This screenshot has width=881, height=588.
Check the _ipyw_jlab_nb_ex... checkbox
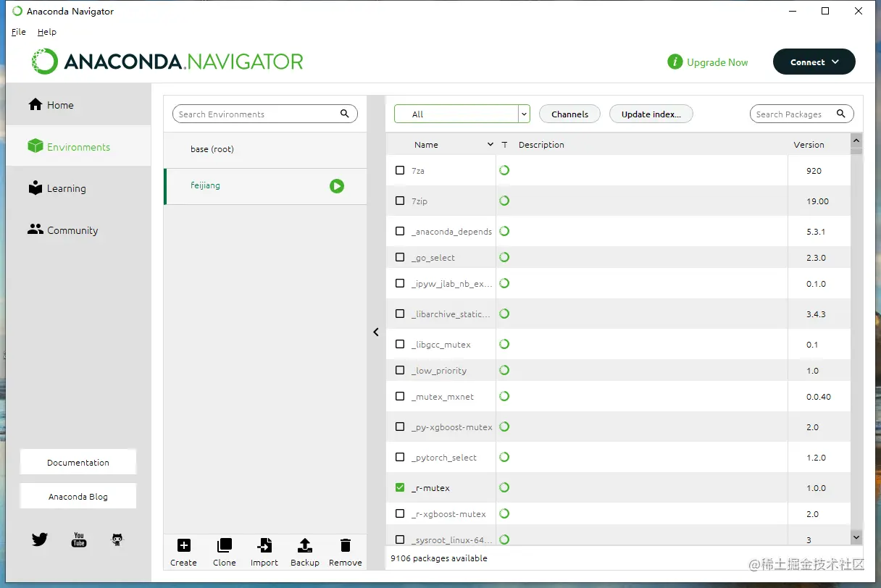coord(400,283)
